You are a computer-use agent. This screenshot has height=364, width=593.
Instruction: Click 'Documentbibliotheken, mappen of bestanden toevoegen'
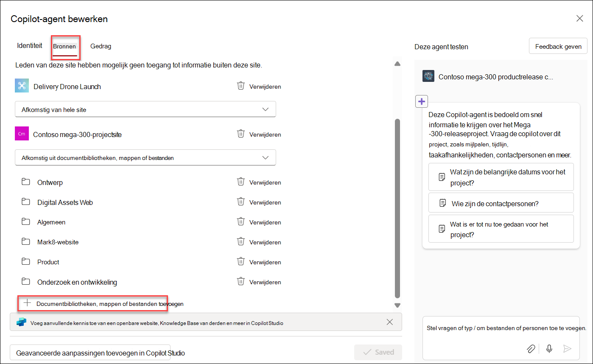(104, 304)
